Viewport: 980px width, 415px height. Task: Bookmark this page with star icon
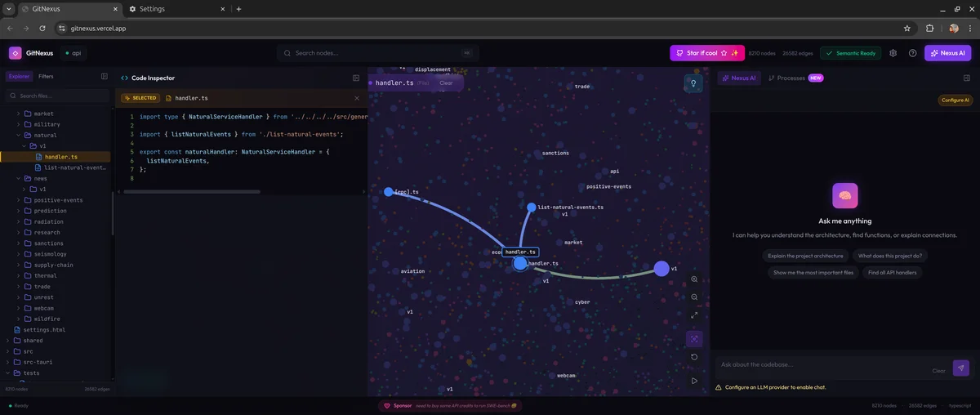tap(907, 28)
